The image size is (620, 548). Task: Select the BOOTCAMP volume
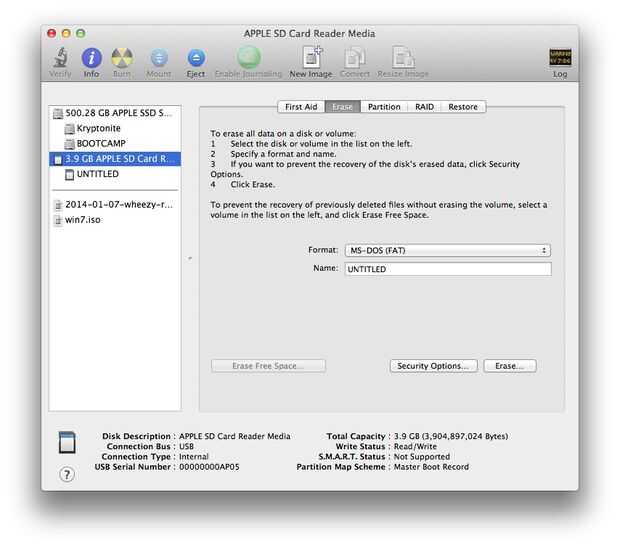(115, 144)
